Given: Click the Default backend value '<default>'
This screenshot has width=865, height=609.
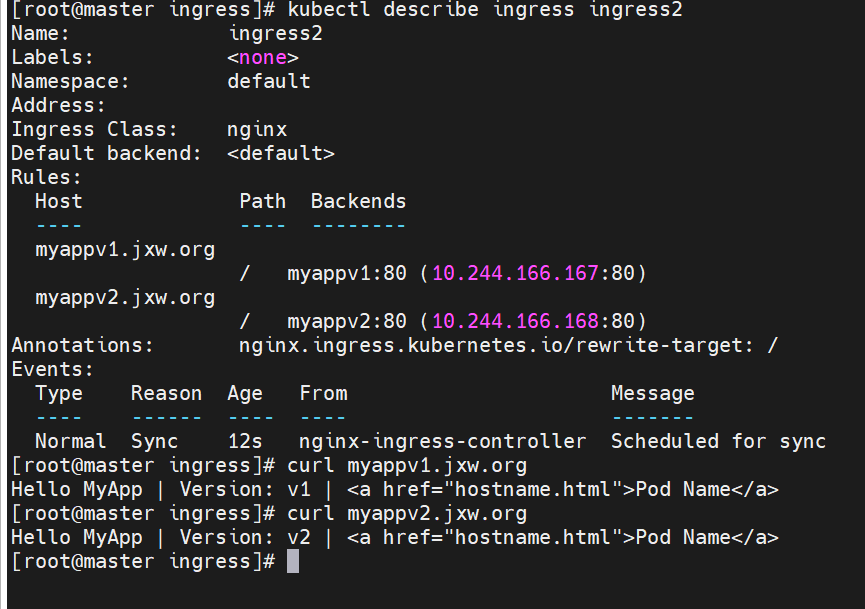Looking at the screenshot, I should pos(281,153).
